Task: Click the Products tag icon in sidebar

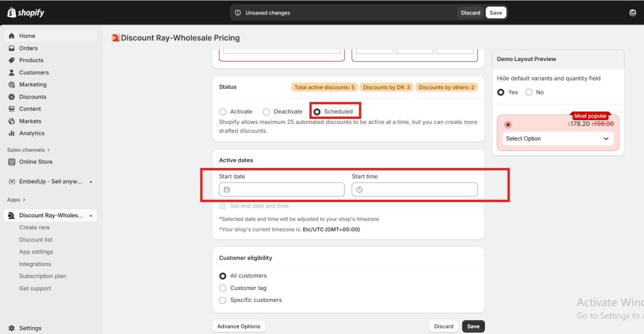Action: coord(12,60)
